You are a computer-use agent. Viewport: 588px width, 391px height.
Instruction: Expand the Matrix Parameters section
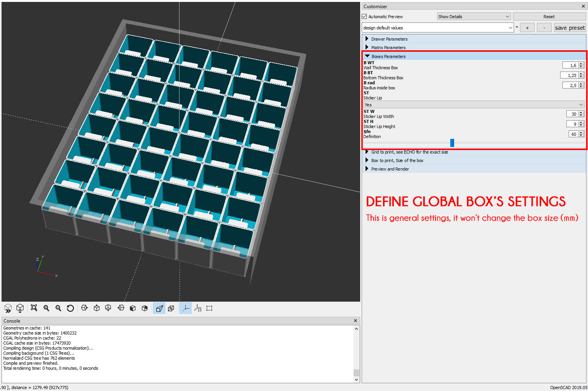[388, 47]
